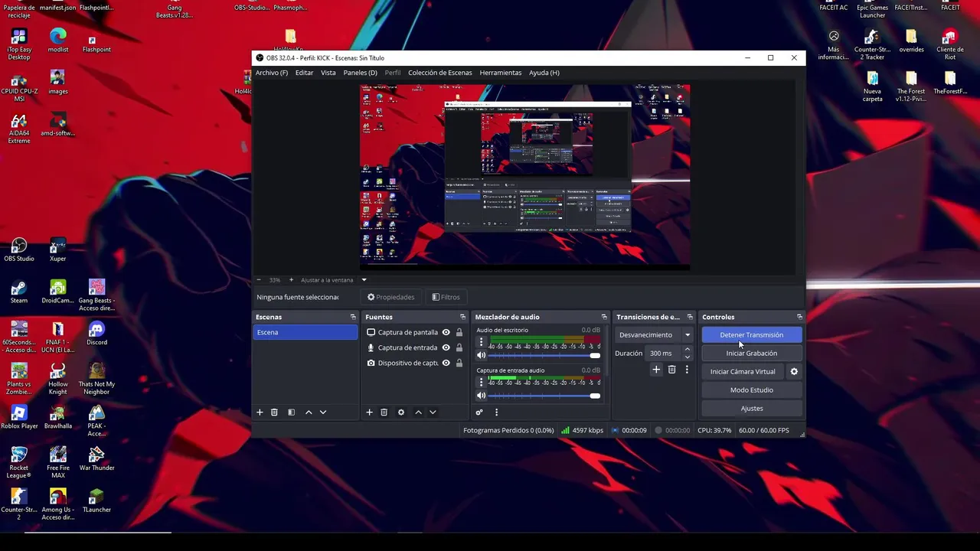Zoom in preview with plus icon

click(291, 280)
